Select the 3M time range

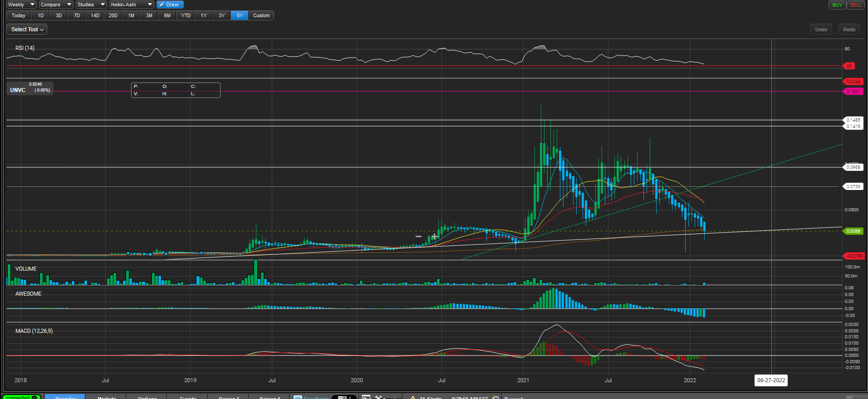(x=149, y=15)
